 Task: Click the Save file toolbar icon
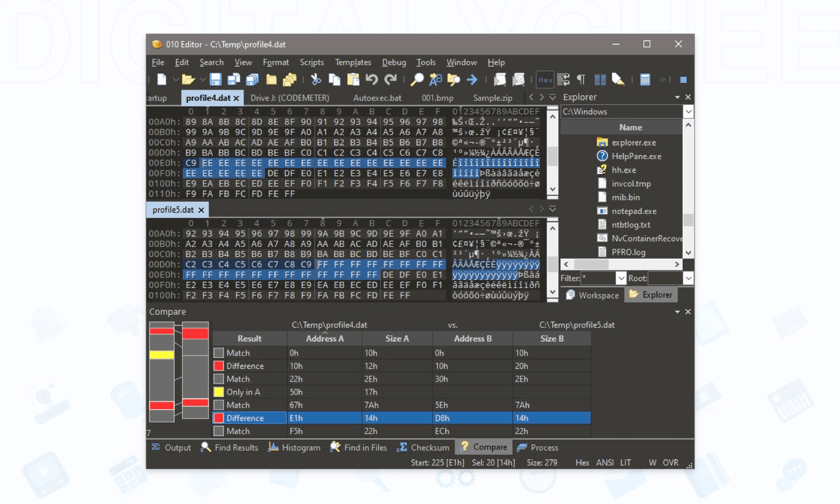tap(216, 80)
